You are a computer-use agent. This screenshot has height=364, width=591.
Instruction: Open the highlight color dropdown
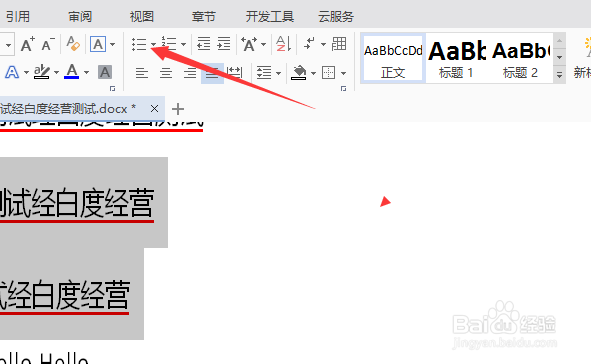pyautogui.click(x=56, y=72)
